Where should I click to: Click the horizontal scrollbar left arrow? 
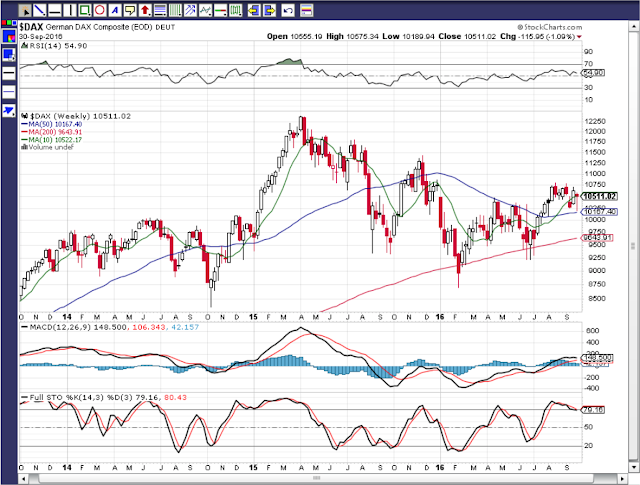(24, 478)
